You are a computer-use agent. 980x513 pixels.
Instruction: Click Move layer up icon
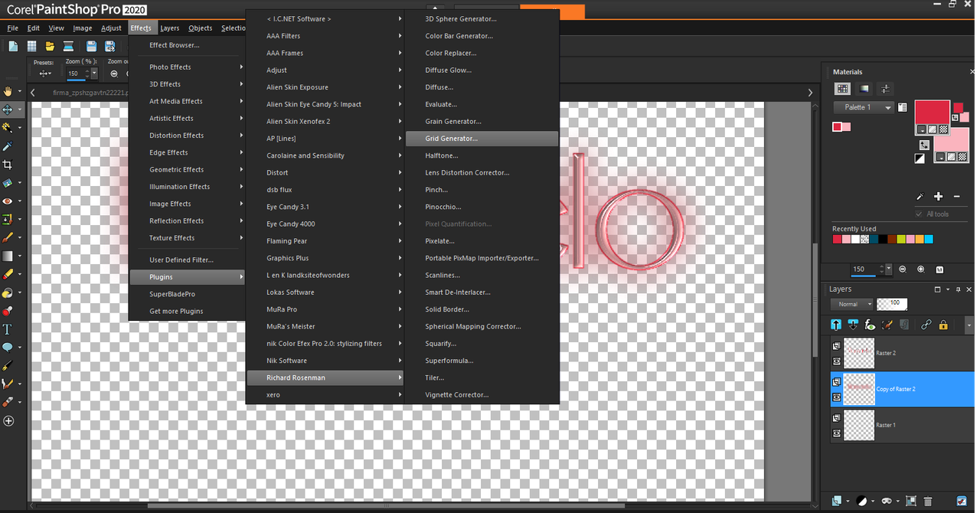pos(836,325)
